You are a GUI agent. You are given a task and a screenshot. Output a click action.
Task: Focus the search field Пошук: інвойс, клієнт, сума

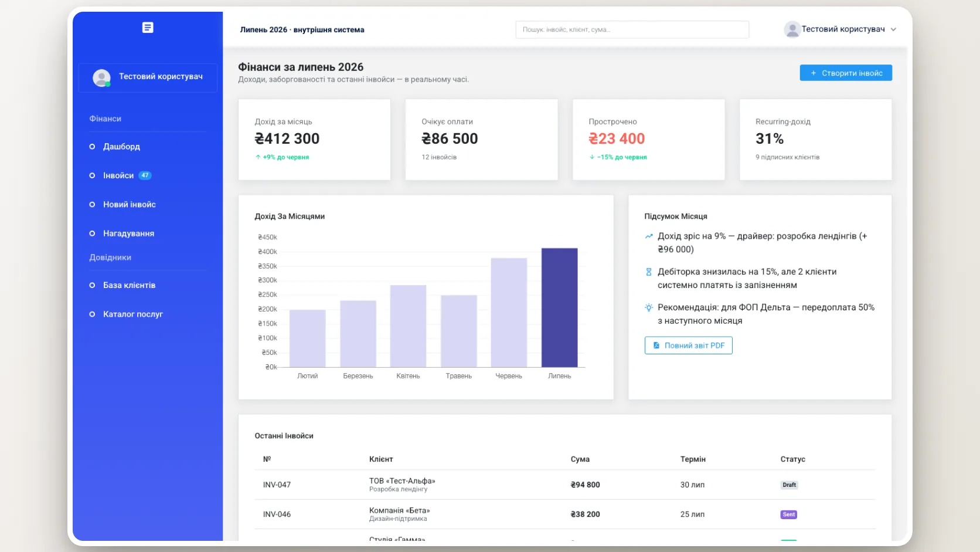pos(632,29)
